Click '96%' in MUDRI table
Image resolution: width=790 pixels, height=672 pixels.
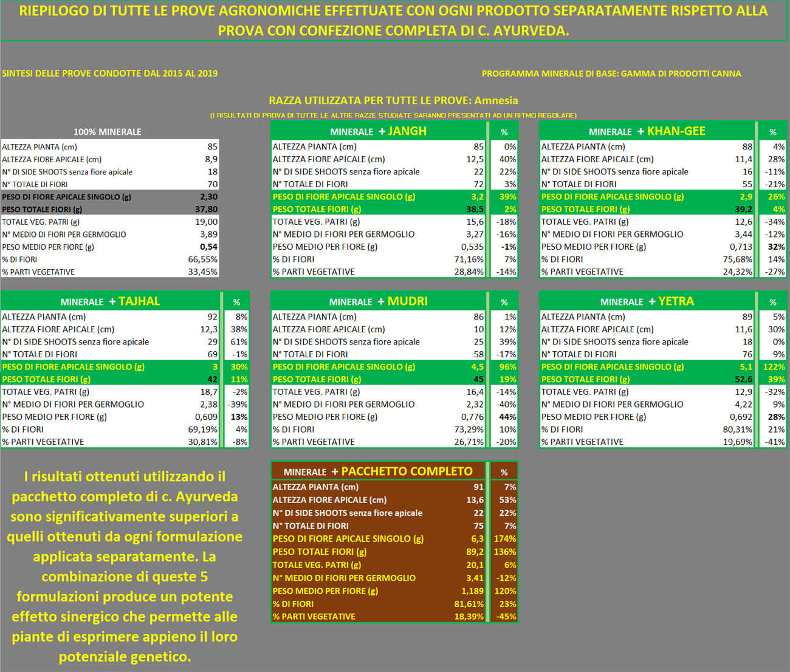(x=508, y=367)
